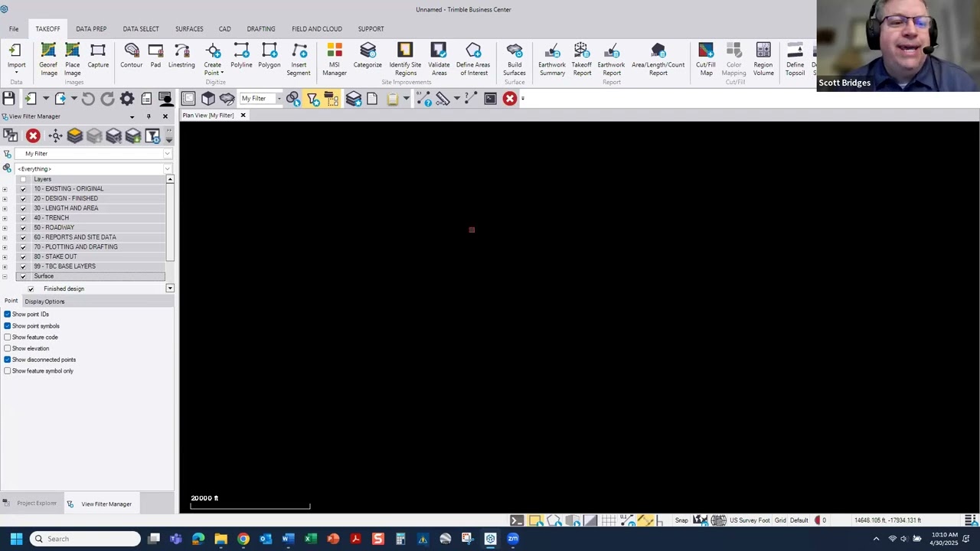The height and width of the screenshot is (551, 980).
Task: Toggle the 10 - EXISTING - ORIGINAL layer checkbox
Action: tap(23, 189)
